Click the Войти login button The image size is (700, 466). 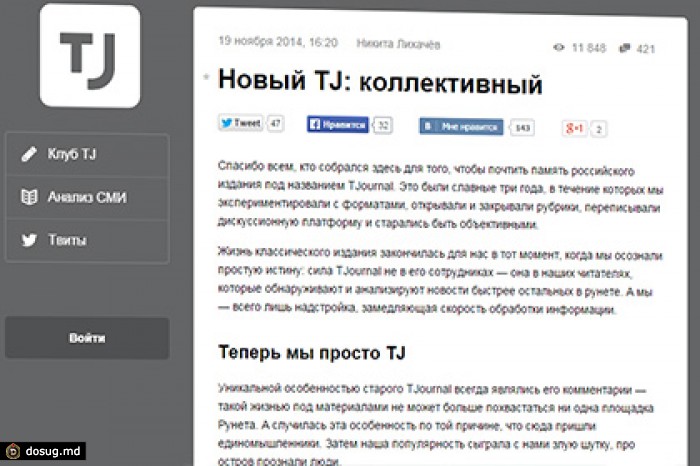pos(87,338)
